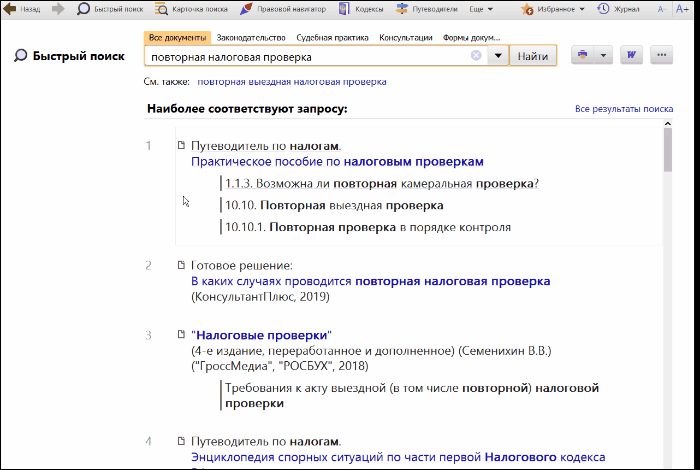Open the "Налоговые проверки" book result

[261, 335]
